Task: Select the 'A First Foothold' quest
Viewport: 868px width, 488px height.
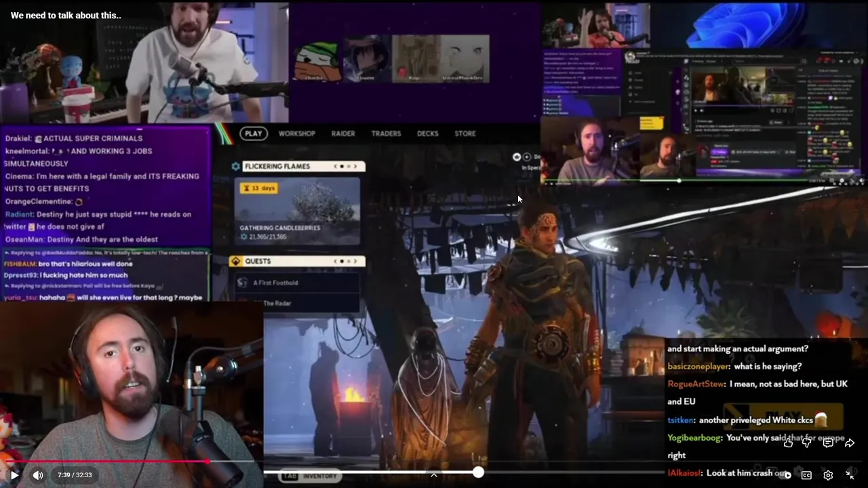Action: tap(297, 283)
